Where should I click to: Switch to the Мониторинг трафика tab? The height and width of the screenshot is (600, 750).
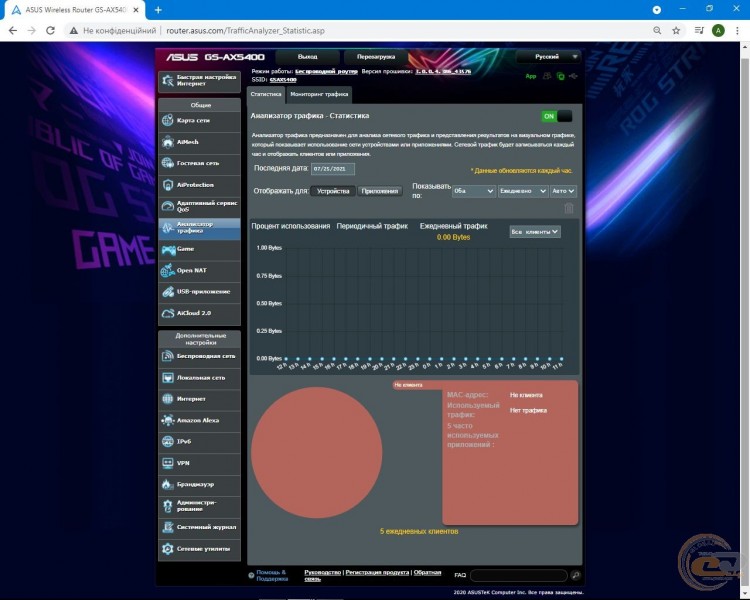pyautogui.click(x=319, y=94)
